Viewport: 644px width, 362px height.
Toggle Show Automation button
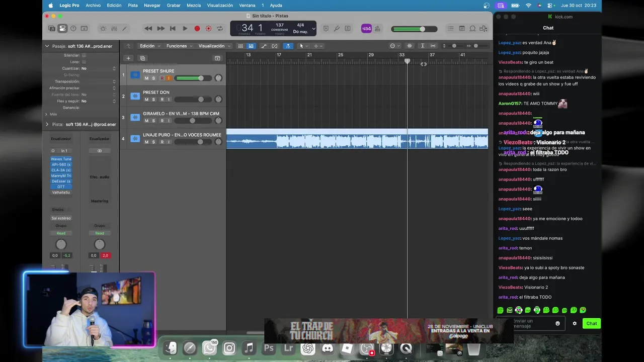pos(264,46)
